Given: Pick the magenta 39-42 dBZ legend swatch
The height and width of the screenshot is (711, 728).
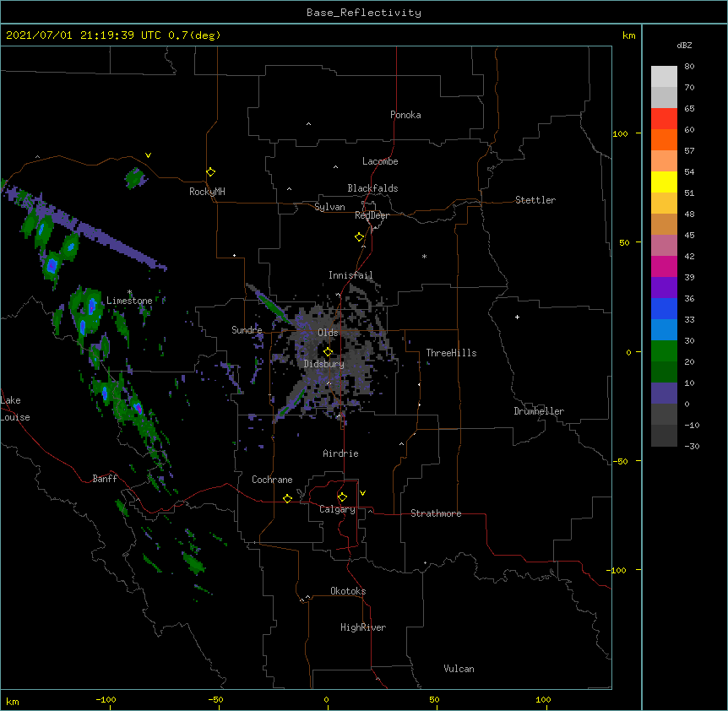Looking at the screenshot, I should pyautogui.click(x=664, y=266).
